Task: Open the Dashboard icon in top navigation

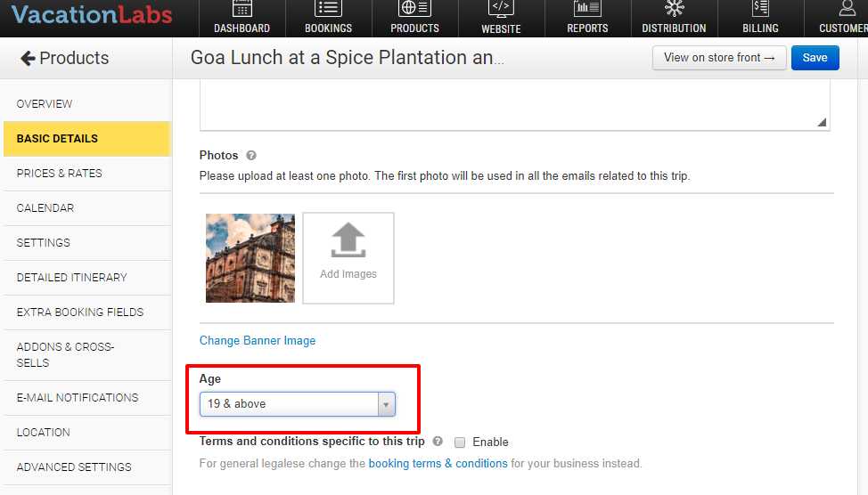Action: click(242, 9)
